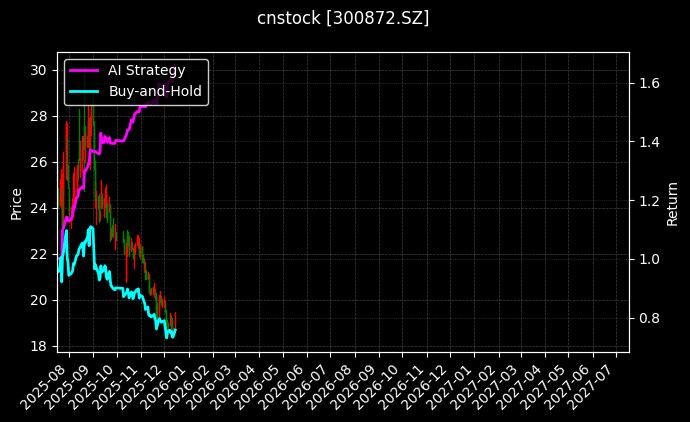Click the 24 tick on Price axis
Viewport: 690px width, 422px height.
[x=39, y=208]
